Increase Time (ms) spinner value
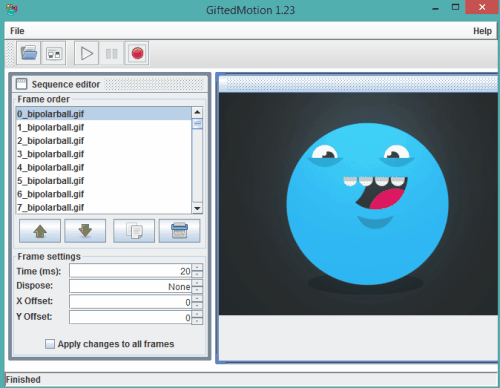Screen dimensions: 500x388 click(197, 267)
